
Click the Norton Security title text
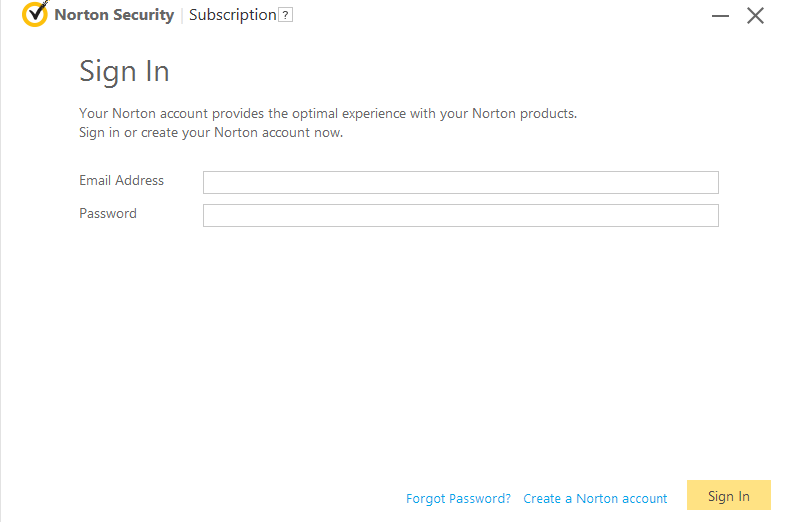(114, 15)
